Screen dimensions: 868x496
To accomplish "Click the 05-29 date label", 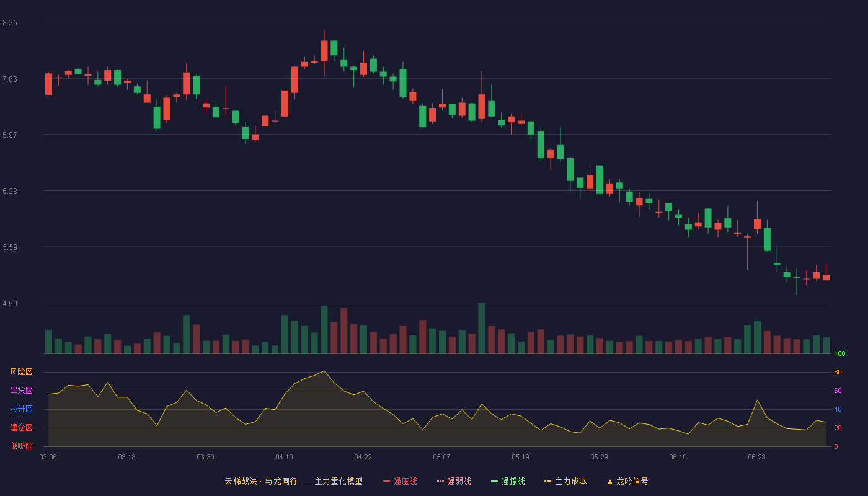I will [599, 457].
